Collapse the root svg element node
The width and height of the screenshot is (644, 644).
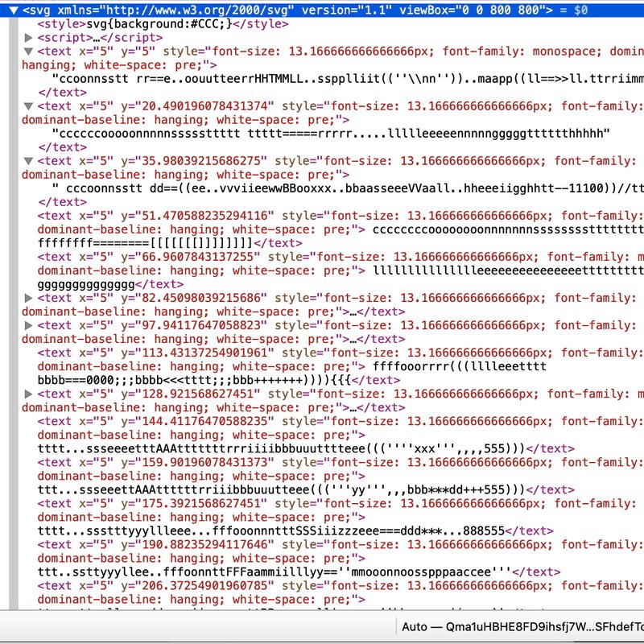[13, 10]
